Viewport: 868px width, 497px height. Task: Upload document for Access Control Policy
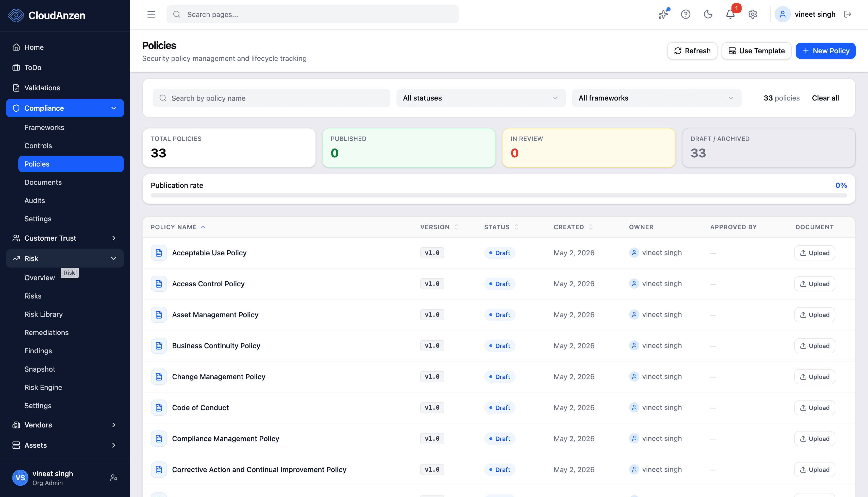pos(814,284)
